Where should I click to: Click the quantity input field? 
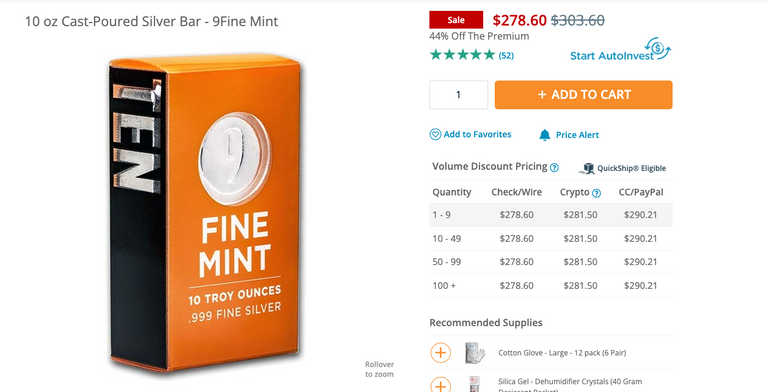coord(458,95)
